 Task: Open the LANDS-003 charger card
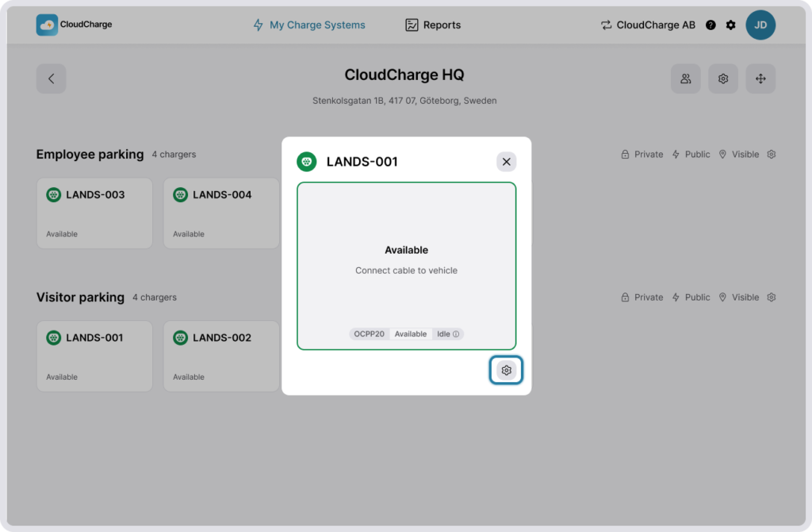[95, 213]
